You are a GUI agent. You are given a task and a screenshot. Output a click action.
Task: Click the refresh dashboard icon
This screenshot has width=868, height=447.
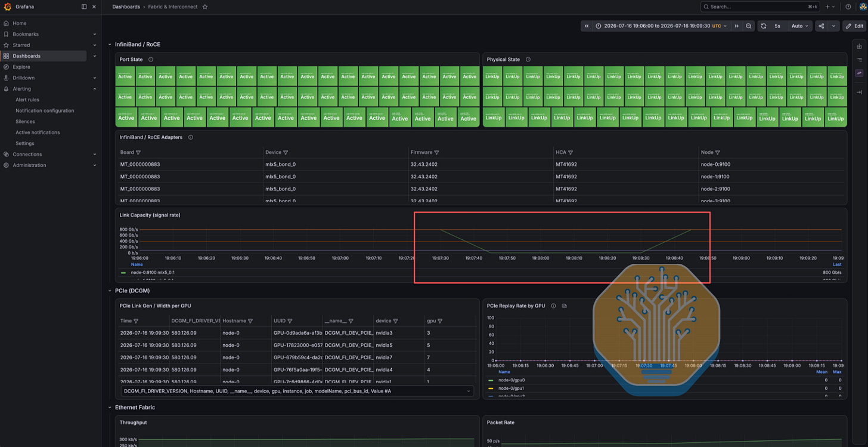(x=763, y=26)
